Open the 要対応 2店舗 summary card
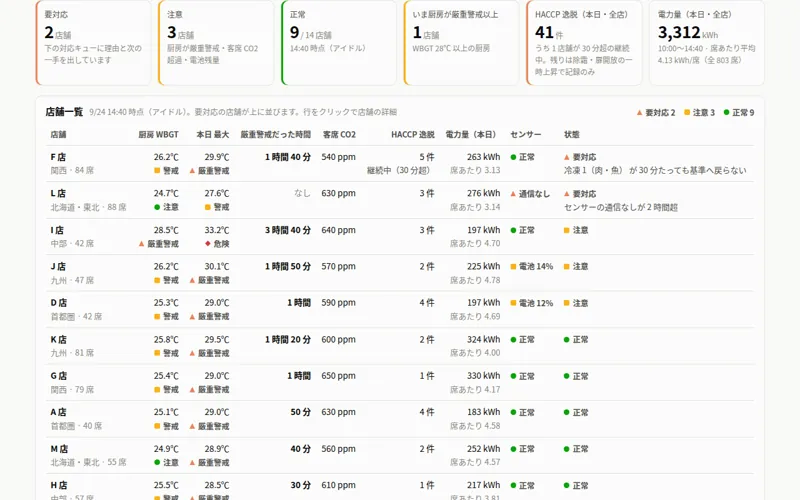This screenshot has width=800, height=500. coord(93,42)
